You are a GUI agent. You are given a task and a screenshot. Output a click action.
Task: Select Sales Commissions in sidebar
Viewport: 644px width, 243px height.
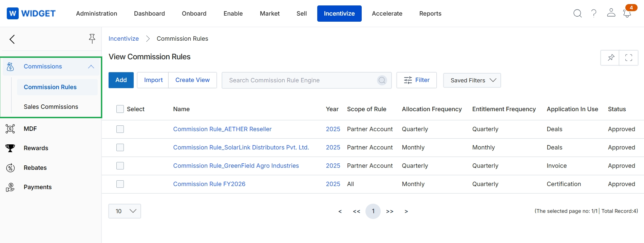coord(51,107)
